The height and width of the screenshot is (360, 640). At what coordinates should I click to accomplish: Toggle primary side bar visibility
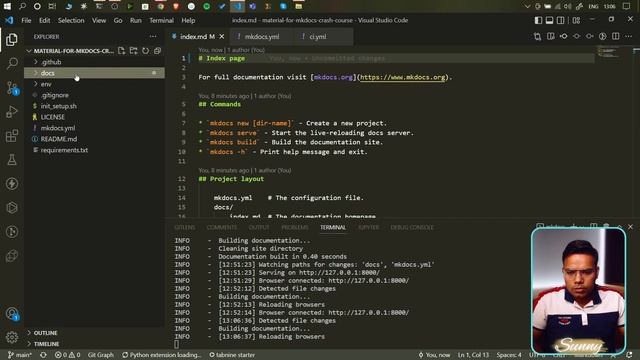click(538, 20)
